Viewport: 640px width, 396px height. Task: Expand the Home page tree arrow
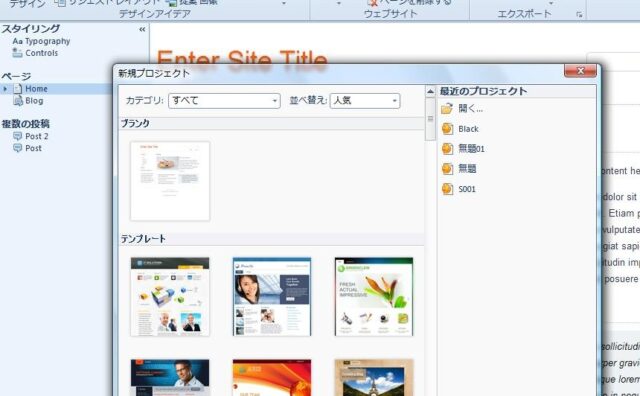click(x=5, y=89)
